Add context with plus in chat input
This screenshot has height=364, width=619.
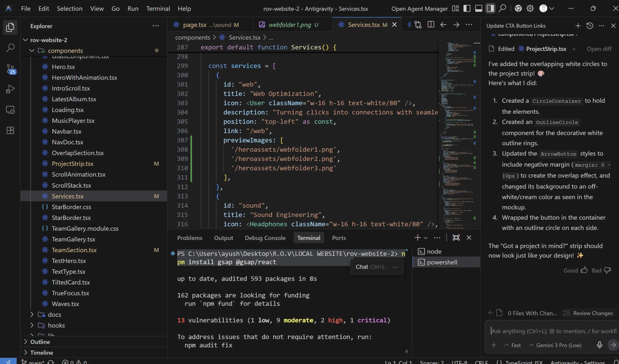click(494, 345)
